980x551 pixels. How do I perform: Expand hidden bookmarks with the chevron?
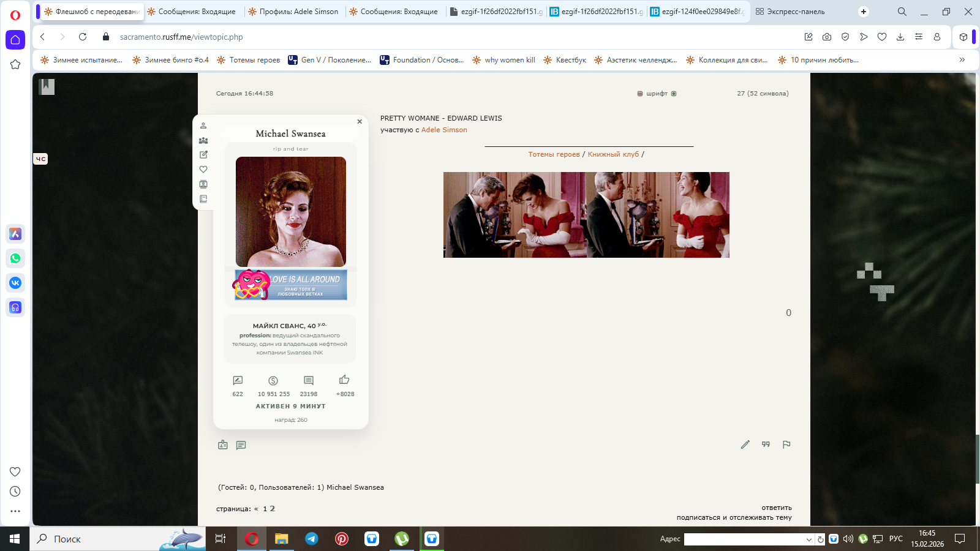(x=962, y=60)
